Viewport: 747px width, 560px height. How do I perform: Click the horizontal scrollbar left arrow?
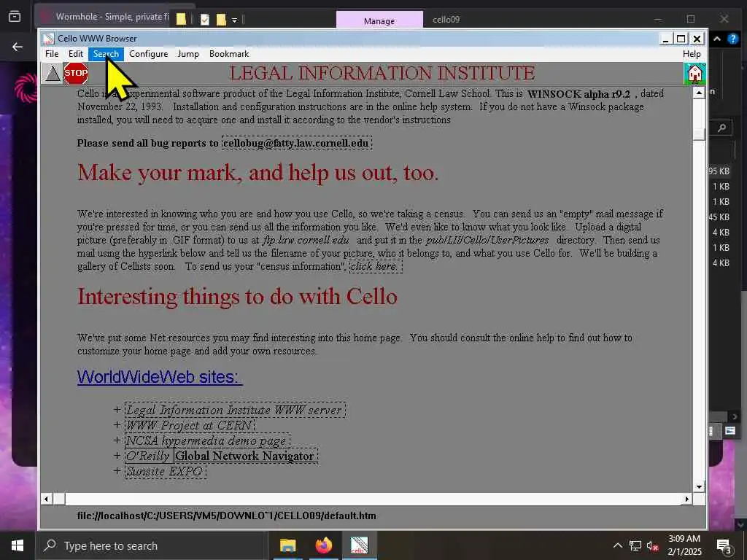click(x=46, y=499)
